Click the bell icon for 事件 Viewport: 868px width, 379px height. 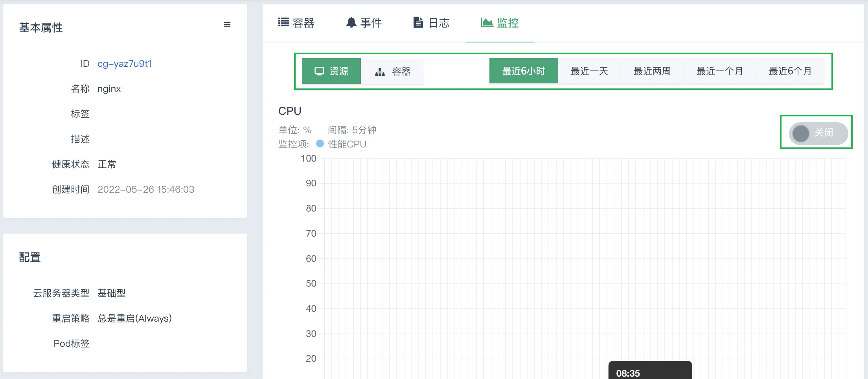tap(351, 22)
